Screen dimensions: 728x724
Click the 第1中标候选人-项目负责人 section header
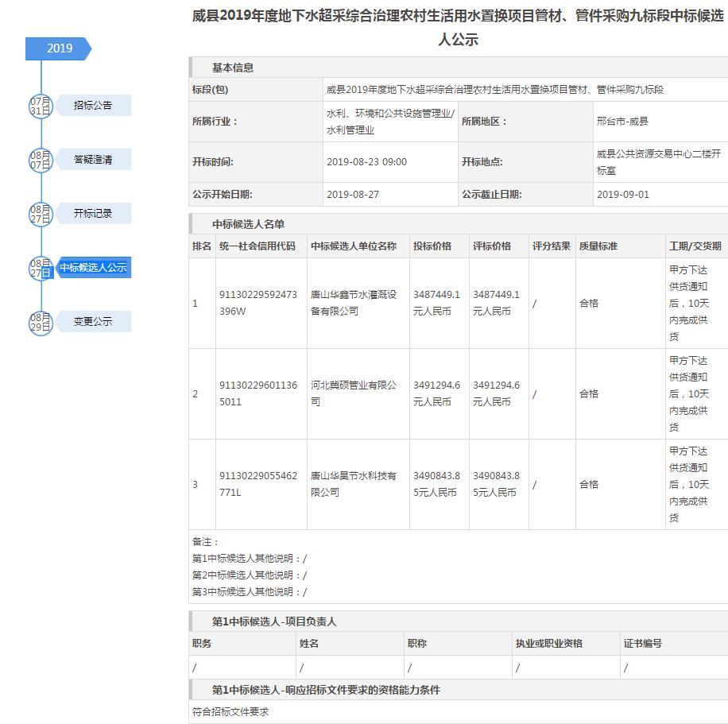(x=274, y=621)
